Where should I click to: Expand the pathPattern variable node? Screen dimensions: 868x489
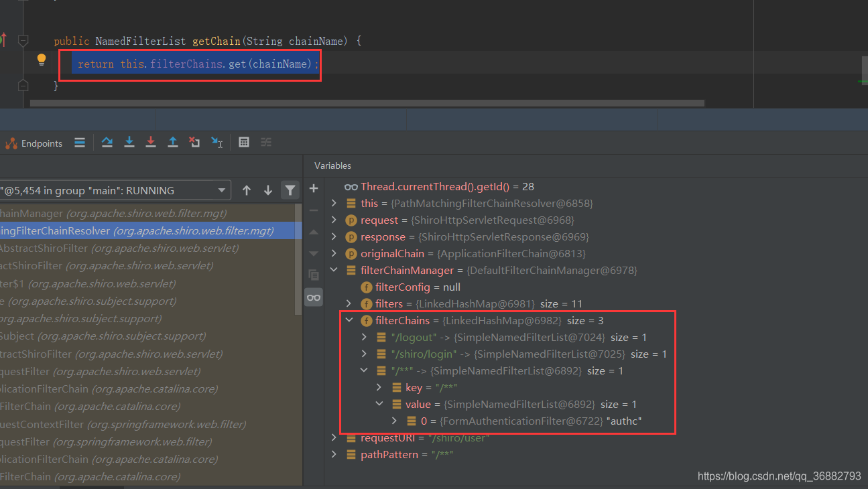pyautogui.click(x=334, y=454)
